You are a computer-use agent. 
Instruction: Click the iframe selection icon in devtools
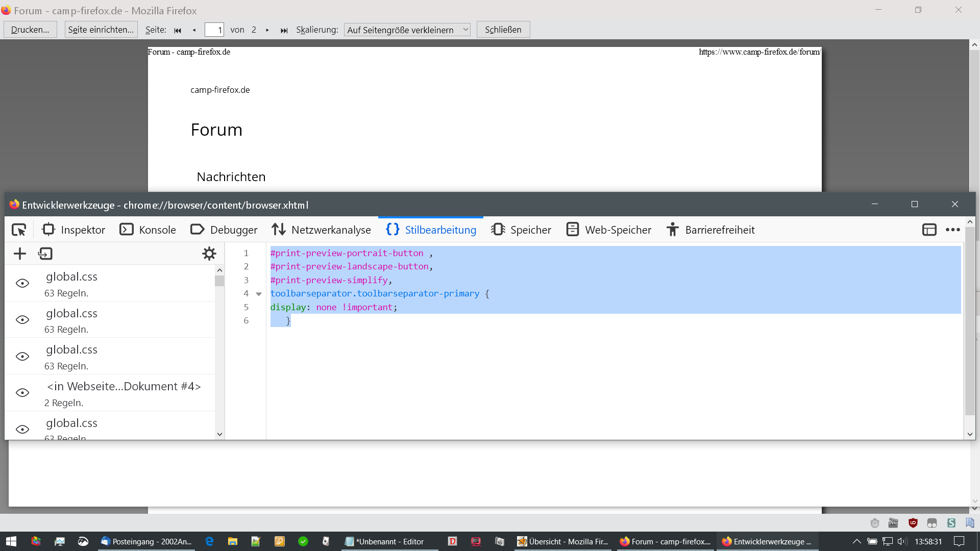tap(929, 230)
